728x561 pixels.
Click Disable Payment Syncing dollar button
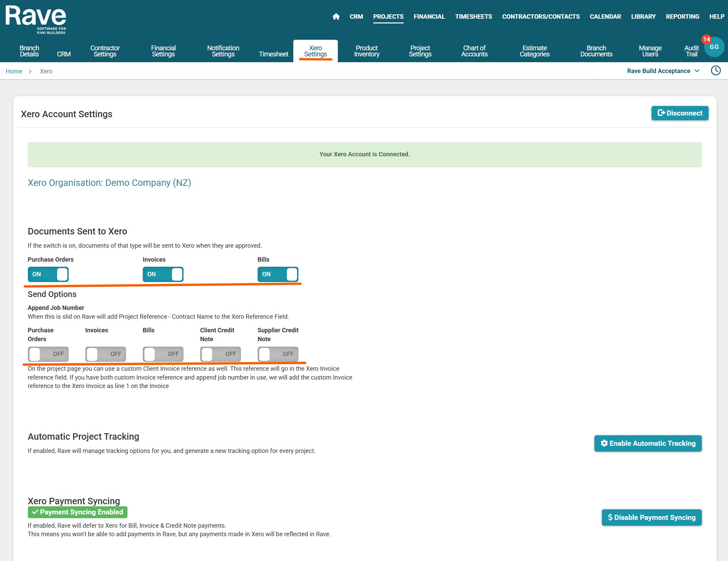point(652,518)
